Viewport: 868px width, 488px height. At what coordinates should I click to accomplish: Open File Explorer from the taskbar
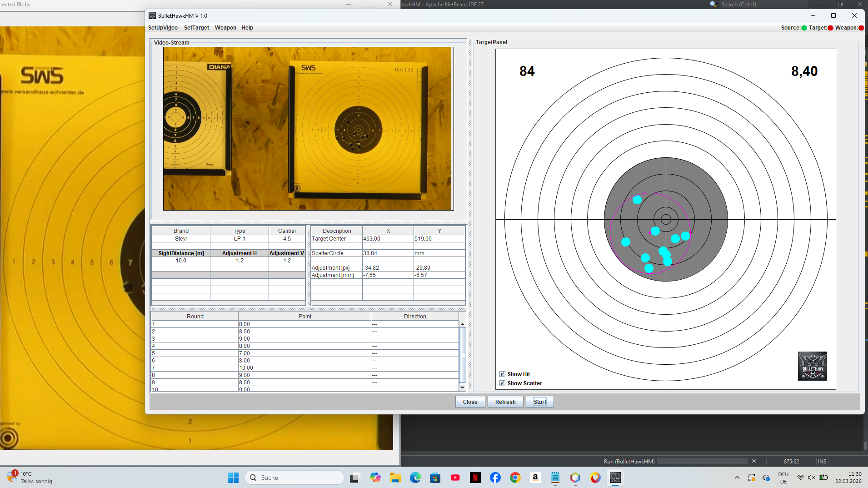(x=395, y=478)
